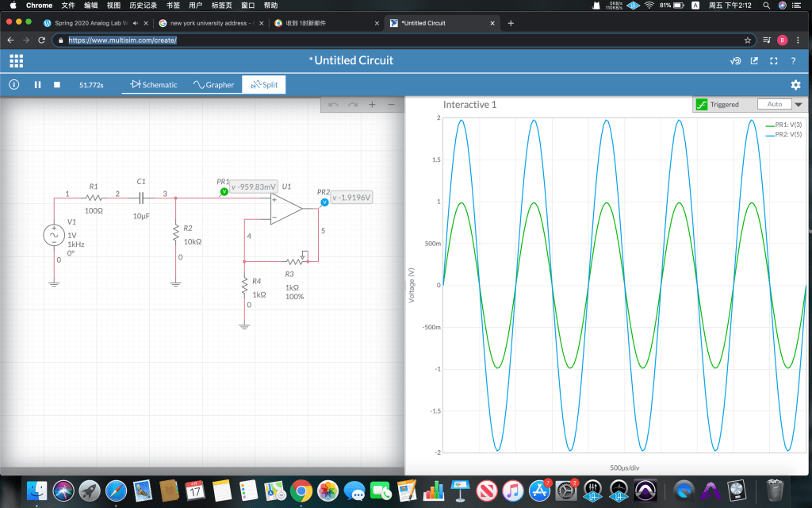Switch to the Grapher view tab
The image size is (812, 508).
coord(213,85)
